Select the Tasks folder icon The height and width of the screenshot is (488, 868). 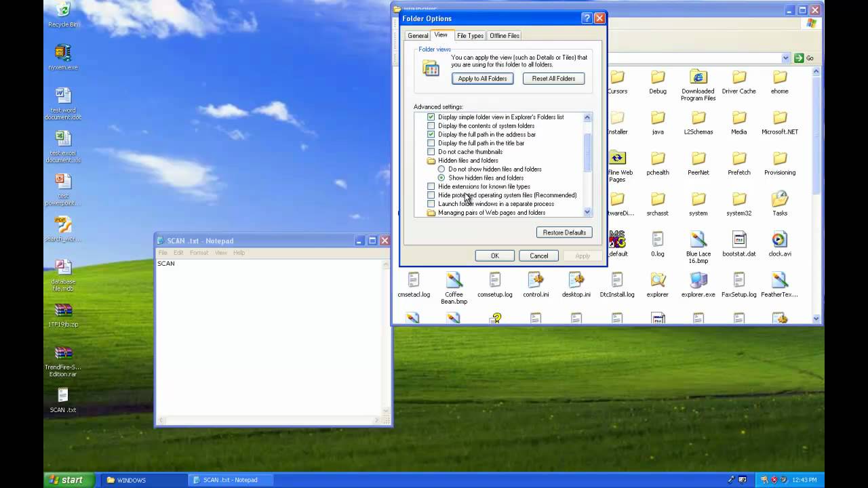780,204
